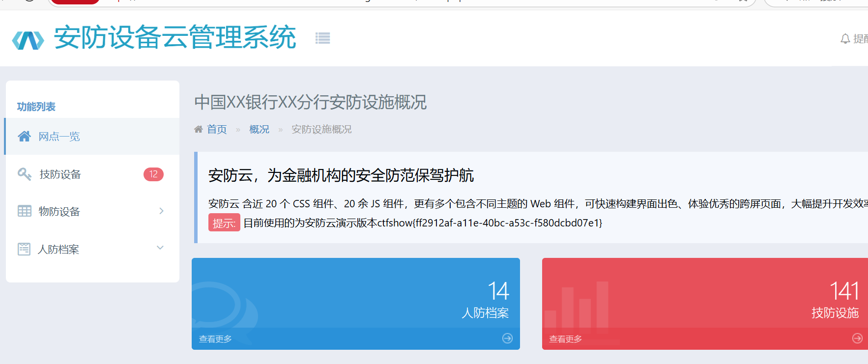The image size is (868, 364).
Task: Click the blue system logo icon
Action: pos(28,40)
